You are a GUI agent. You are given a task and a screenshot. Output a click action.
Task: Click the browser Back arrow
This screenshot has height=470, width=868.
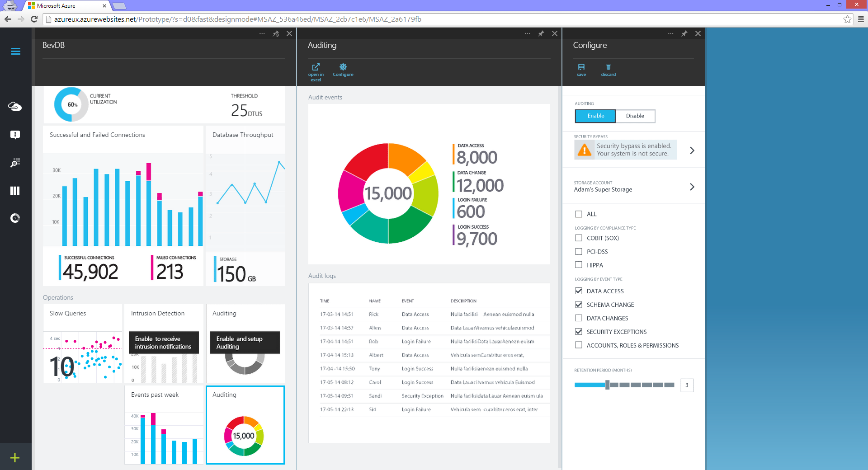(8, 19)
